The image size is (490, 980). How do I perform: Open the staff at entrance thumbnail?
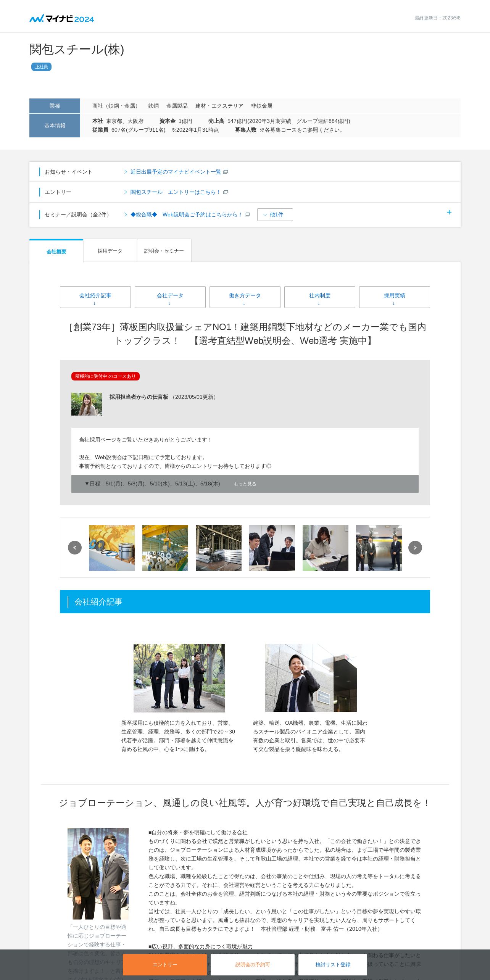click(379, 548)
